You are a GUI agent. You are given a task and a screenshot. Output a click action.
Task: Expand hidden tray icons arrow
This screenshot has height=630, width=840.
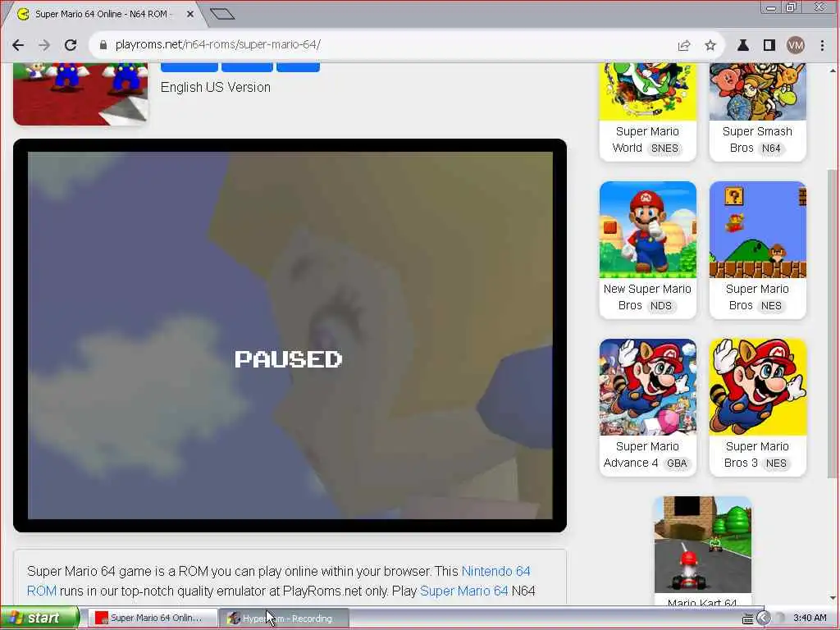(x=764, y=619)
